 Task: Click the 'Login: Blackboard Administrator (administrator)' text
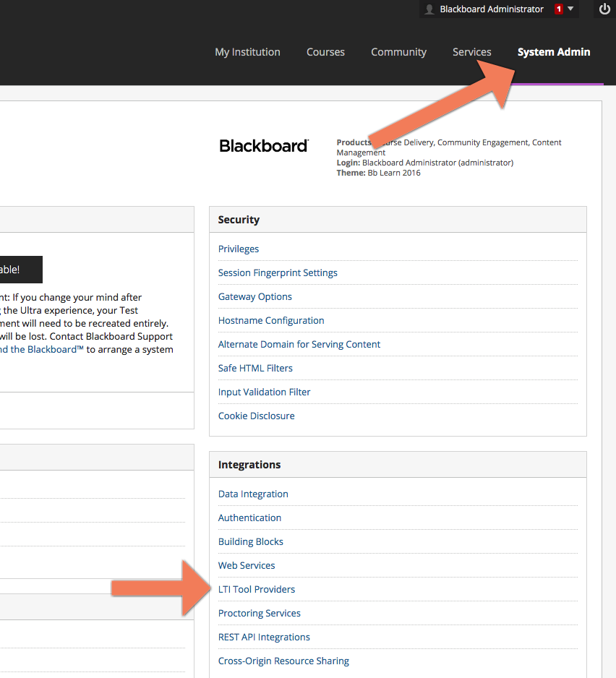425,163
